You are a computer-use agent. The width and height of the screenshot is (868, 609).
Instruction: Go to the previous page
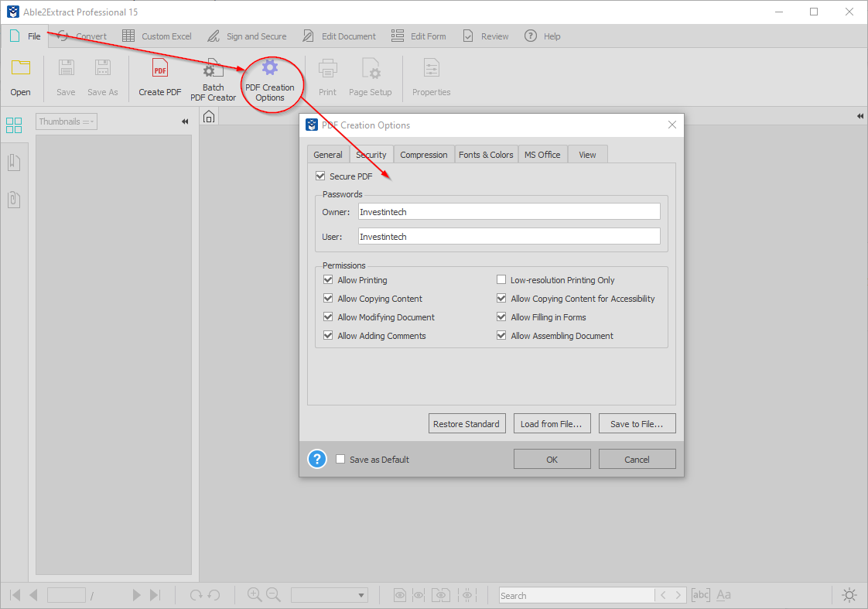click(x=34, y=595)
